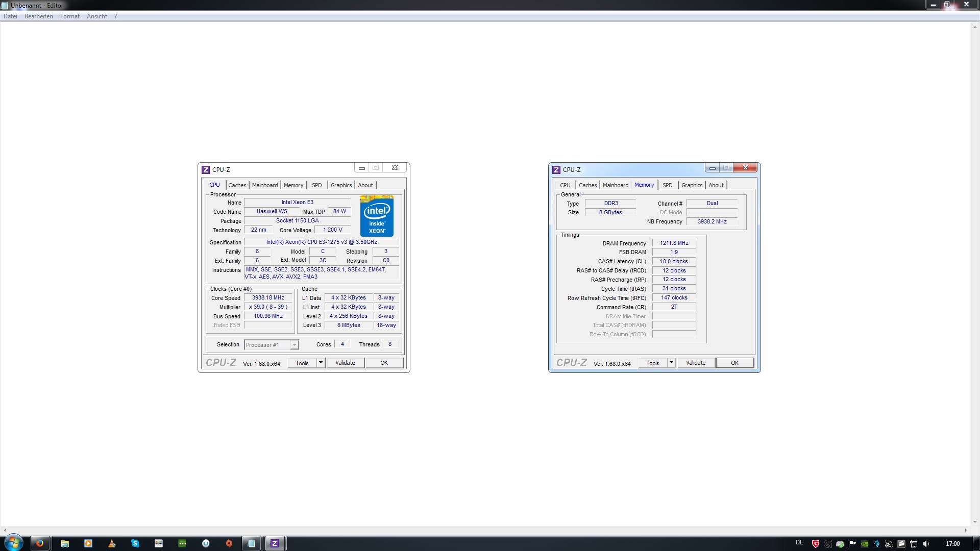Screen dimensions: 980x551
Task: Open Tools dropdown arrow in left CPU-Z
Action: click(321, 363)
